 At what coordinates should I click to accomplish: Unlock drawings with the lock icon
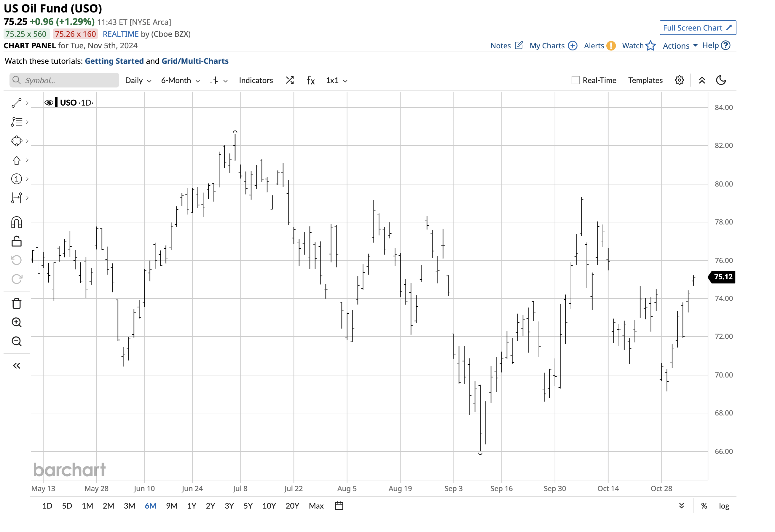coord(16,241)
